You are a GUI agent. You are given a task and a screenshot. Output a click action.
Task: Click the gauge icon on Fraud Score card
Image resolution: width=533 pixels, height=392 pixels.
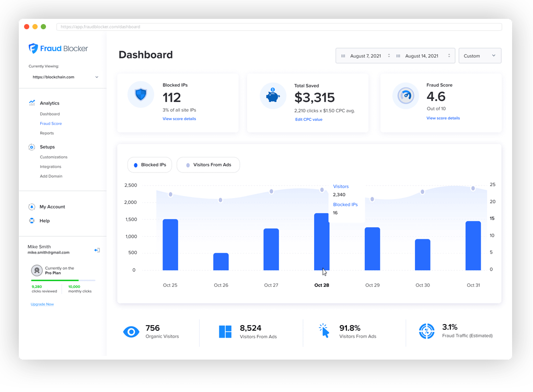pos(406,96)
